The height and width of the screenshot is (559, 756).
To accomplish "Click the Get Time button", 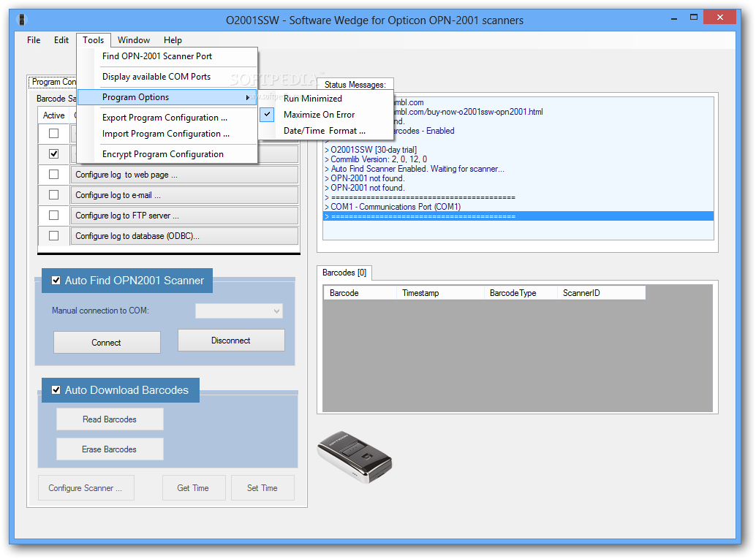I will pyautogui.click(x=193, y=488).
